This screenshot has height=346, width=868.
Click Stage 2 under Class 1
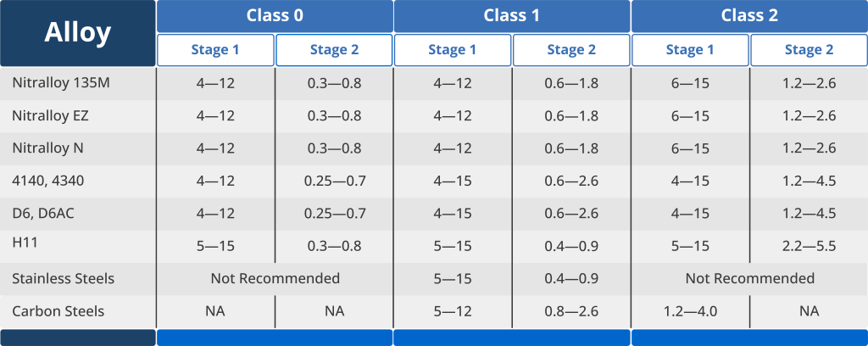tap(571, 50)
